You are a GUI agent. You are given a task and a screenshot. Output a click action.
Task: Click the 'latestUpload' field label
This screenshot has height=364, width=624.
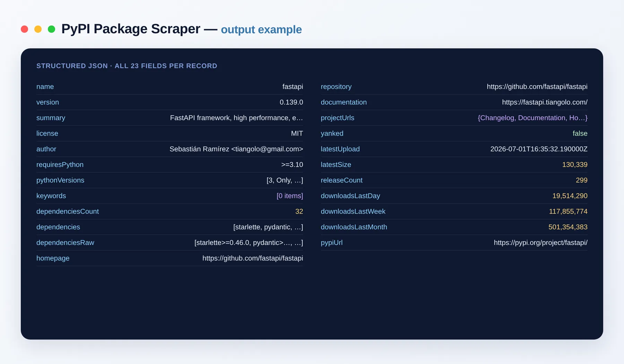tap(340, 149)
